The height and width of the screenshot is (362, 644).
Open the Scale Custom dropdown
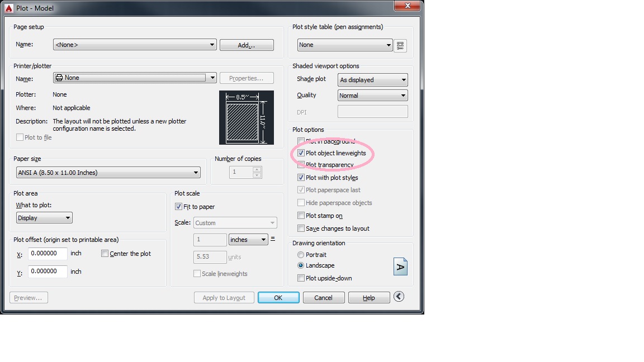pyautogui.click(x=235, y=223)
